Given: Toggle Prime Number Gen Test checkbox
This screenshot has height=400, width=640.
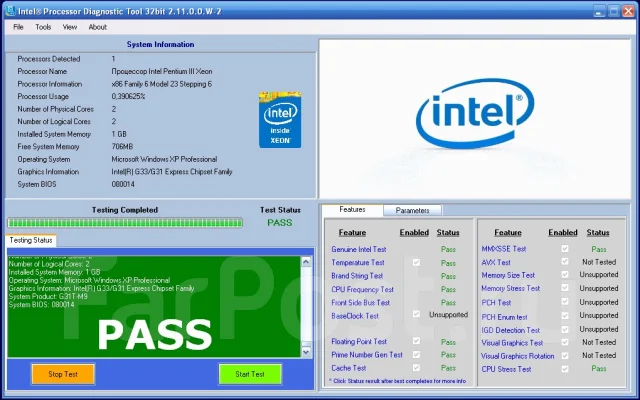Looking at the screenshot, I should coord(416,354).
